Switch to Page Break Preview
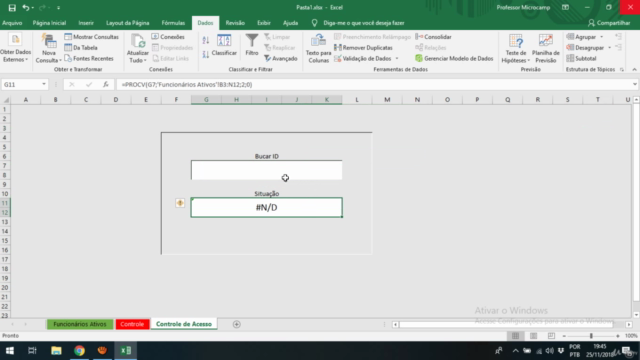The height and width of the screenshot is (360, 640). pyautogui.click(x=551, y=336)
